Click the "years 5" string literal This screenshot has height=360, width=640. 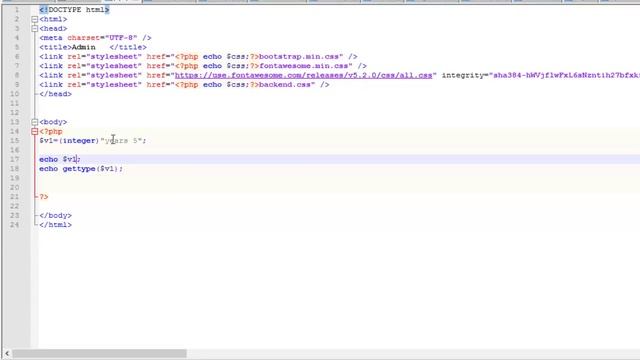click(121, 141)
